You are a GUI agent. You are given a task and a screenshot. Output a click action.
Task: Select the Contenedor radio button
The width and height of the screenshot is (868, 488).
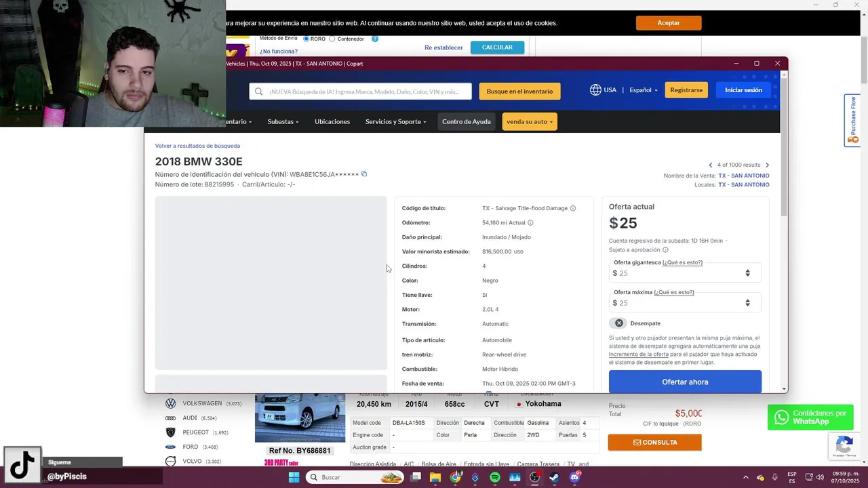coord(332,39)
